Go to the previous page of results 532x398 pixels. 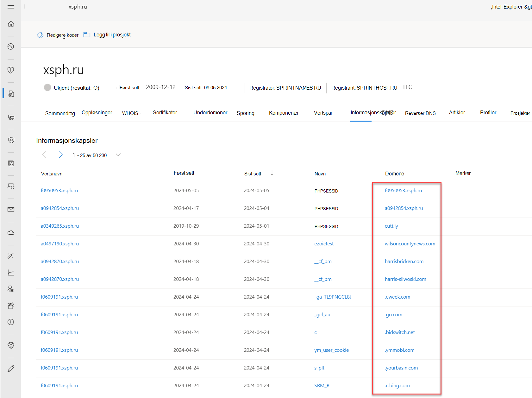point(44,155)
